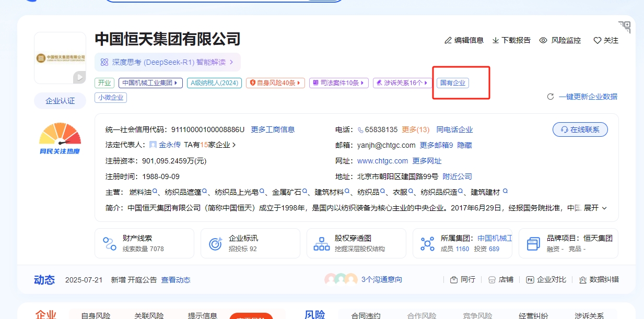Viewport: 644px width, 319px height.
Task: Switch to the 提示信息 tab
Action: [203, 315]
